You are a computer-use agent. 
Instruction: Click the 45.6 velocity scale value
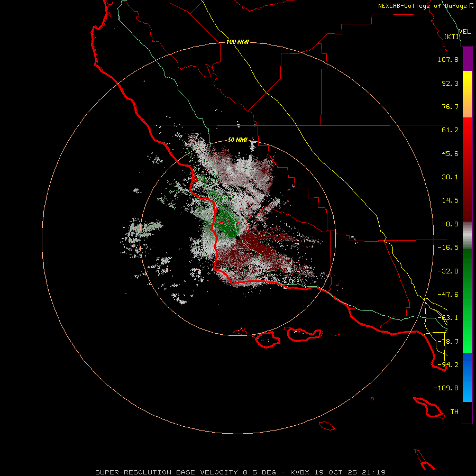click(450, 153)
